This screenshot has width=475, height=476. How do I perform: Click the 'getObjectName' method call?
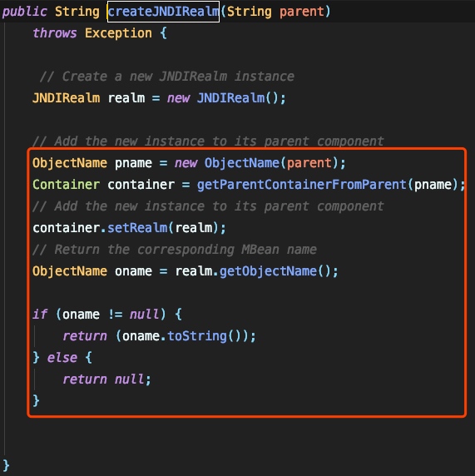click(268, 271)
